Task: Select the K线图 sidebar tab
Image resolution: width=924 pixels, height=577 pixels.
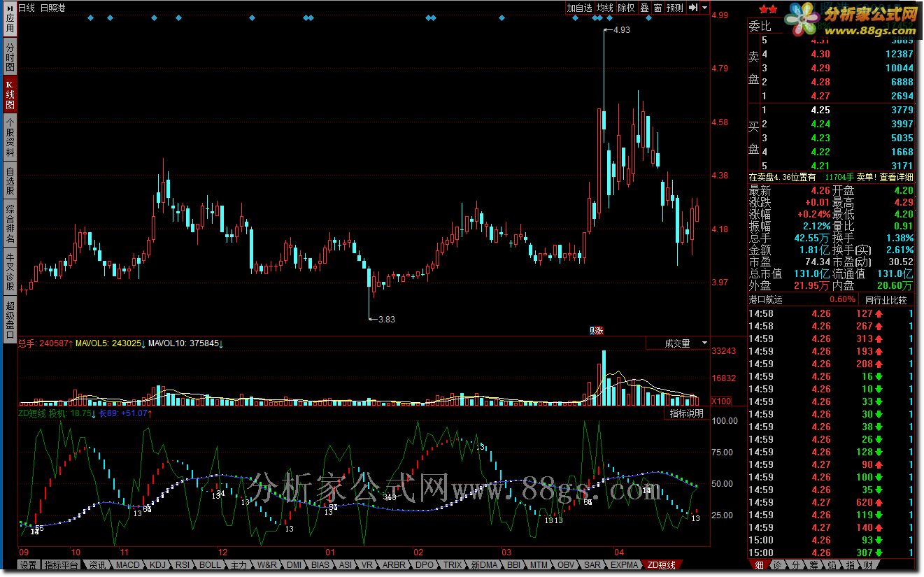Action: (x=9, y=95)
